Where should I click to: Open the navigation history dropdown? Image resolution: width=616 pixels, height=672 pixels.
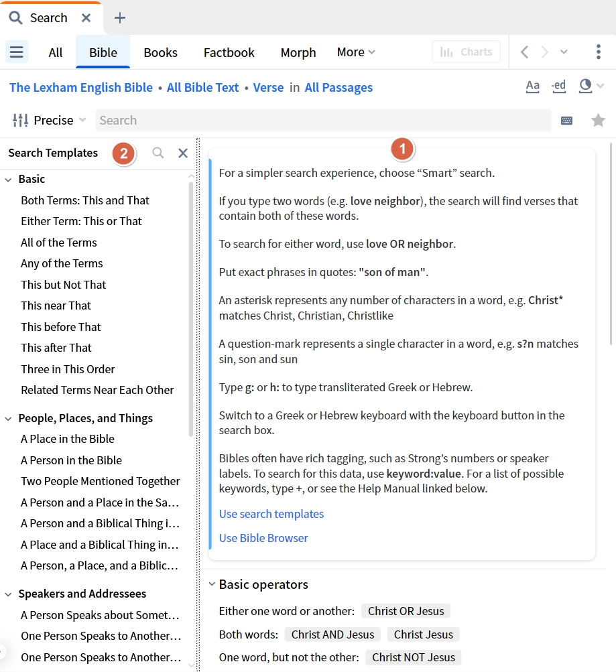tap(564, 52)
